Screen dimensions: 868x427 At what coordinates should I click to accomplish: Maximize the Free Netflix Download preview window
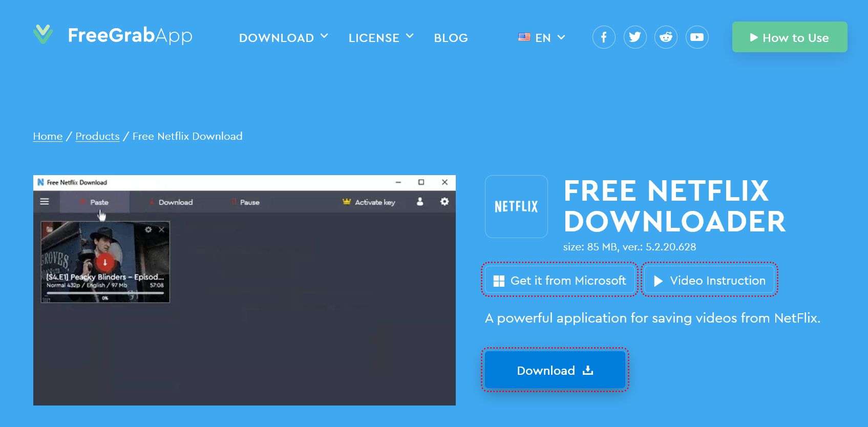(x=421, y=182)
